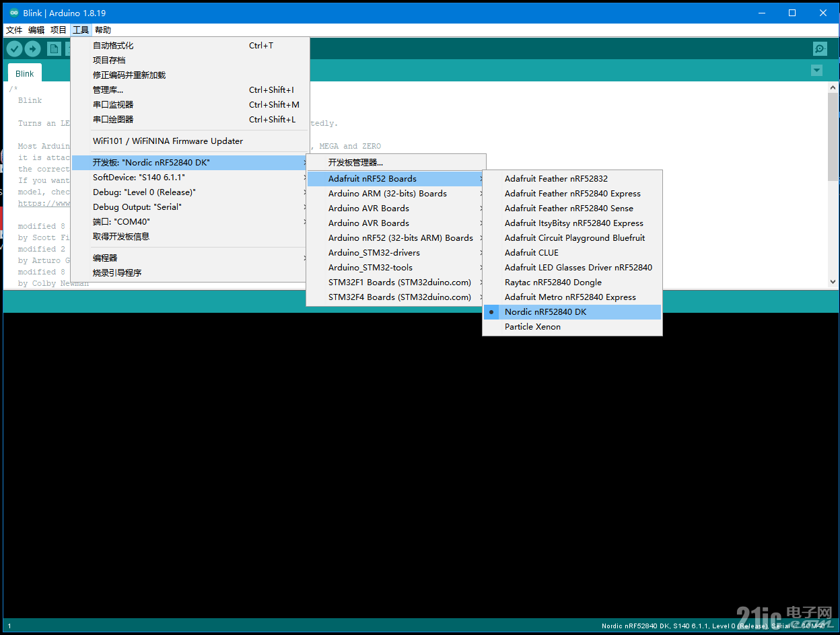The image size is (840, 635).
Task: Expand STM32F1 Boards (STM32duino.com) submenu
Action: pyautogui.click(x=396, y=283)
